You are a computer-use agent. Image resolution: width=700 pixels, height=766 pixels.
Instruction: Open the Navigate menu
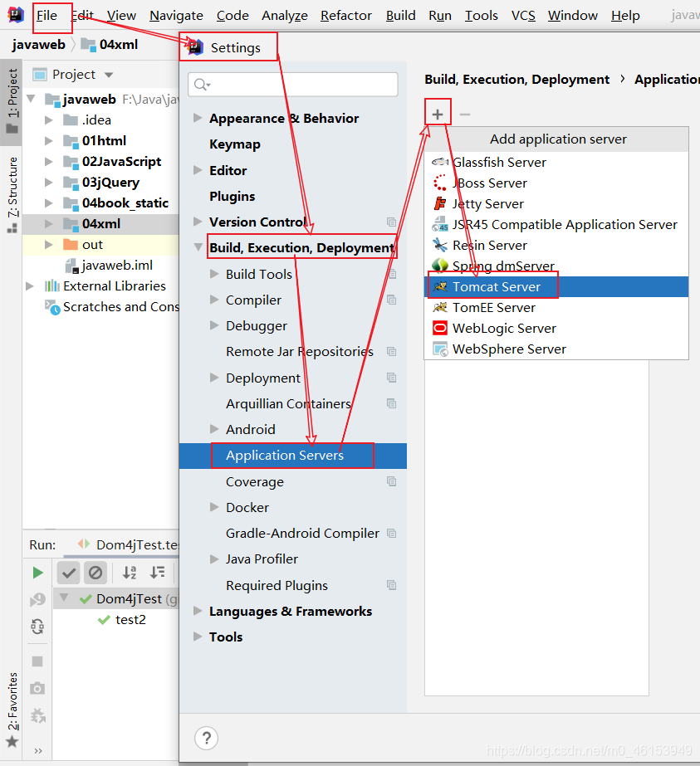point(176,16)
